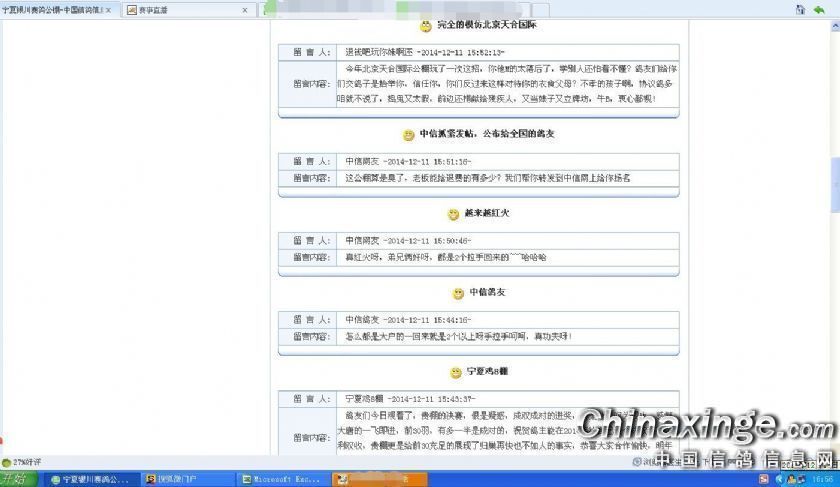Viewport: 840px width, 487px height.
Task: Open the Windows Start button
Action: coord(14,480)
